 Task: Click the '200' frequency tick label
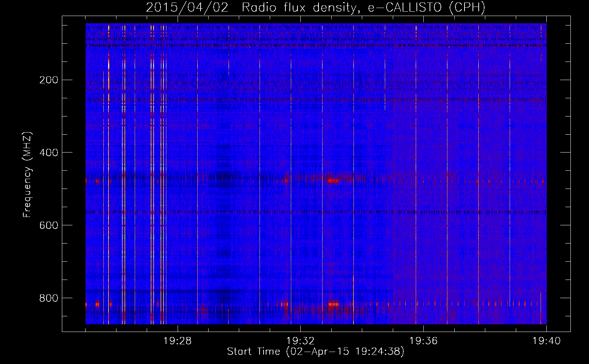(49, 80)
